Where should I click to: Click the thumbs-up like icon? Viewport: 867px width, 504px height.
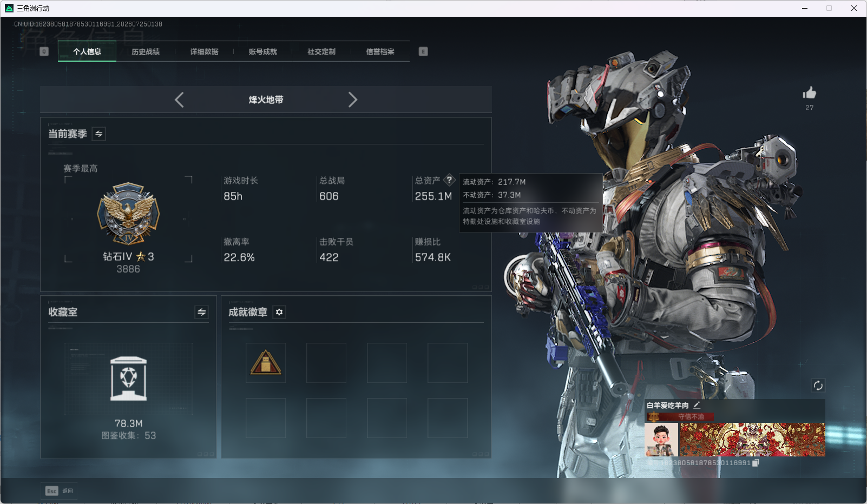pos(809,93)
